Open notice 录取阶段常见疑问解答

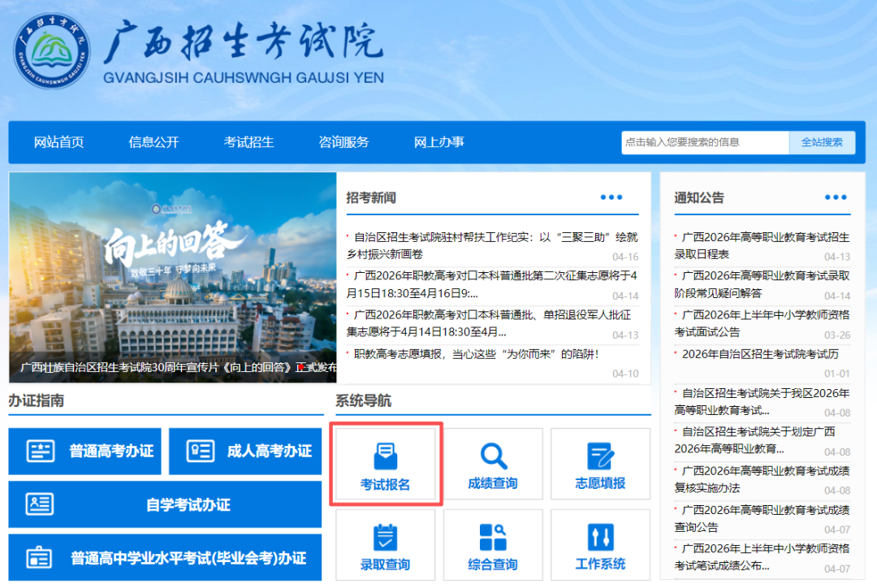click(x=762, y=284)
